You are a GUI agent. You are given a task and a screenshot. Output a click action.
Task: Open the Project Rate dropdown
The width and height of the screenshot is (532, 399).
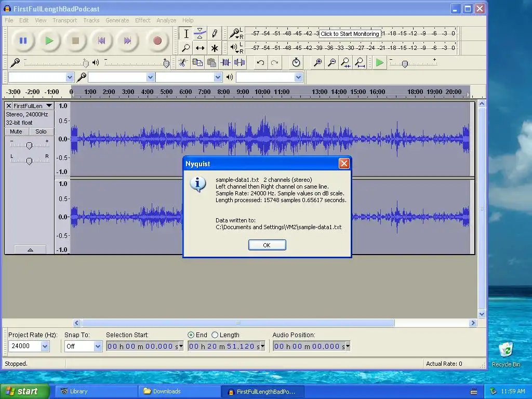tap(45, 346)
